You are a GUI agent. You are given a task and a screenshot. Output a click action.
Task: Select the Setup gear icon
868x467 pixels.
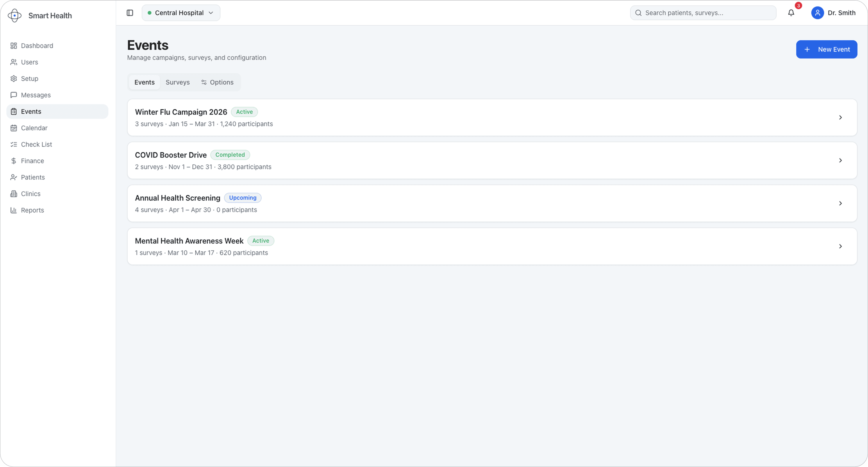coord(13,78)
